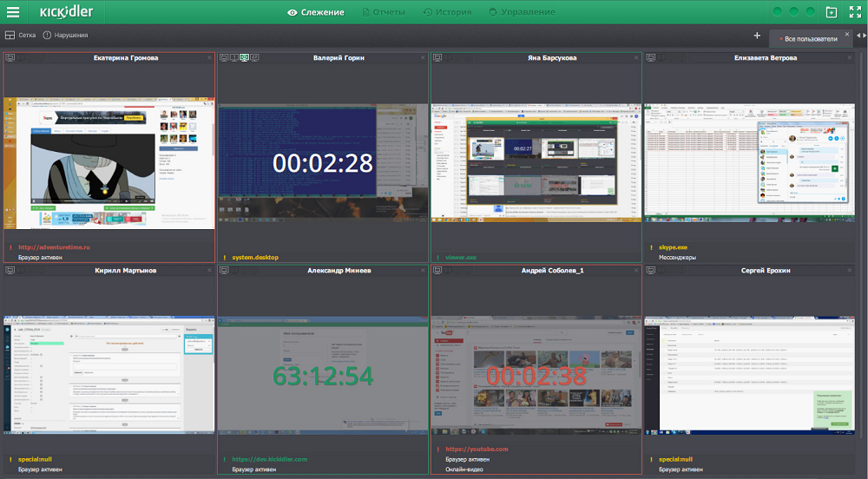Add a new tab with plus icon
Viewport: 868px width, 479px height.
click(x=757, y=36)
